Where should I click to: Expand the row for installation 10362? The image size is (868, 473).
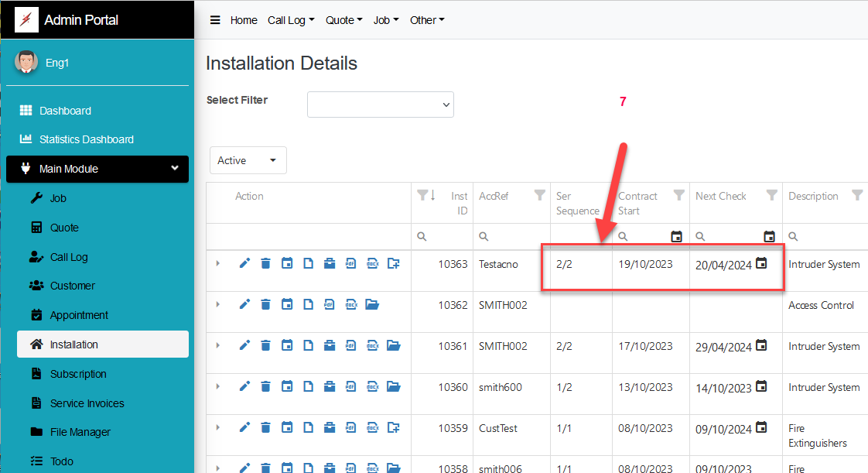(218, 305)
